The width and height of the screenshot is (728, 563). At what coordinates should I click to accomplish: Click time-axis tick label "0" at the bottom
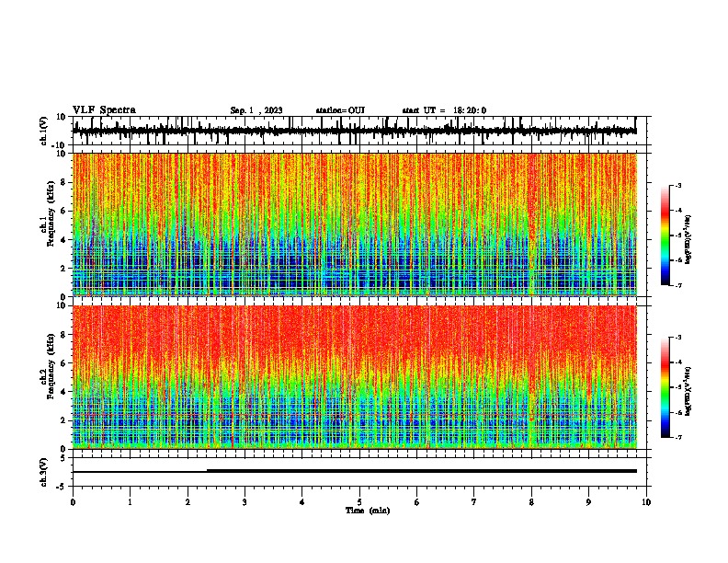pyautogui.click(x=73, y=502)
